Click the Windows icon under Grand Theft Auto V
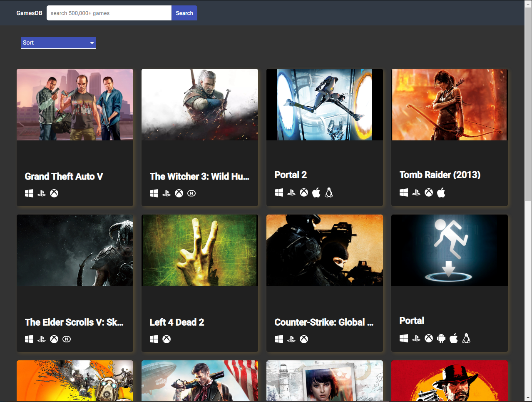This screenshot has width=532, height=402. pos(29,193)
